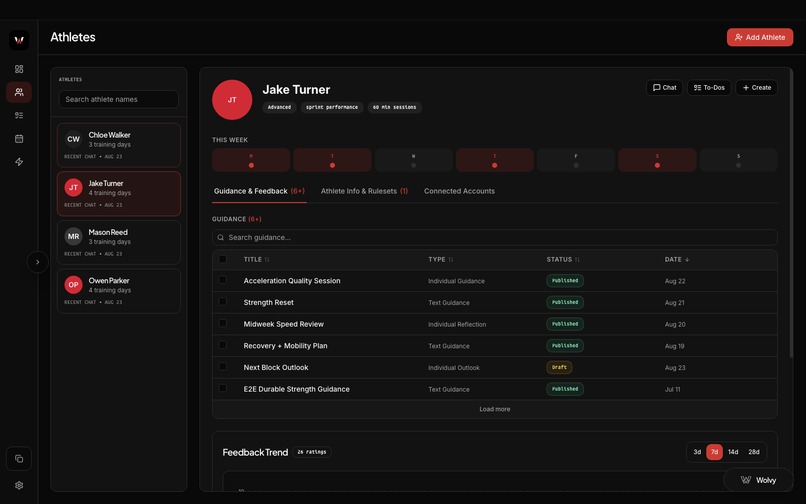This screenshot has width=806, height=504.
Task: Click the Draft status badge
Action: tap(559, 367)
